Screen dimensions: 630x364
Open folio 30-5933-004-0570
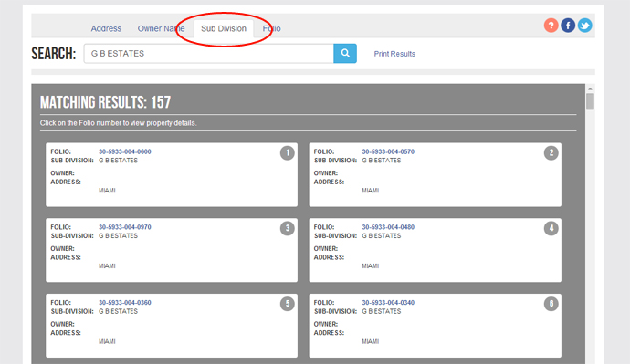[388, 151]
